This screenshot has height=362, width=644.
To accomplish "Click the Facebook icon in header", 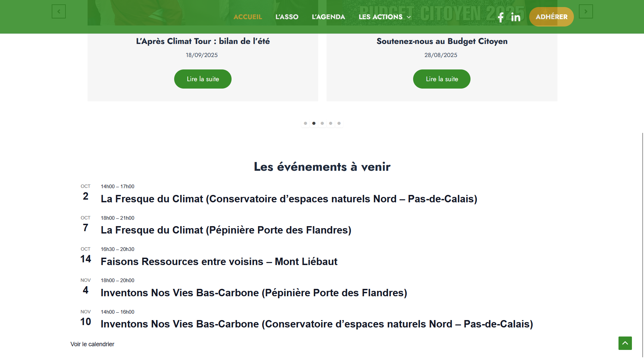I will (500, 17).
